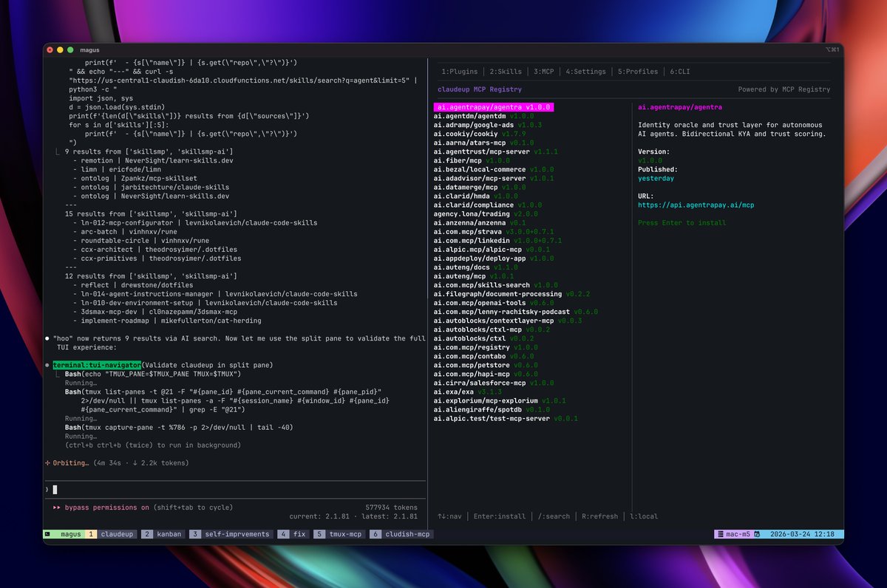Click the Orbiting spinner icon

pyautogui.click(x=48, y=463)
